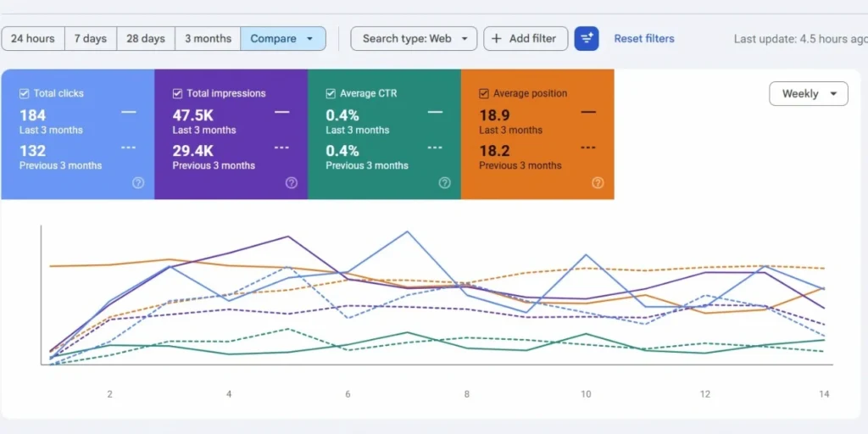Click week 14 label on chart axis

point(824,394)
